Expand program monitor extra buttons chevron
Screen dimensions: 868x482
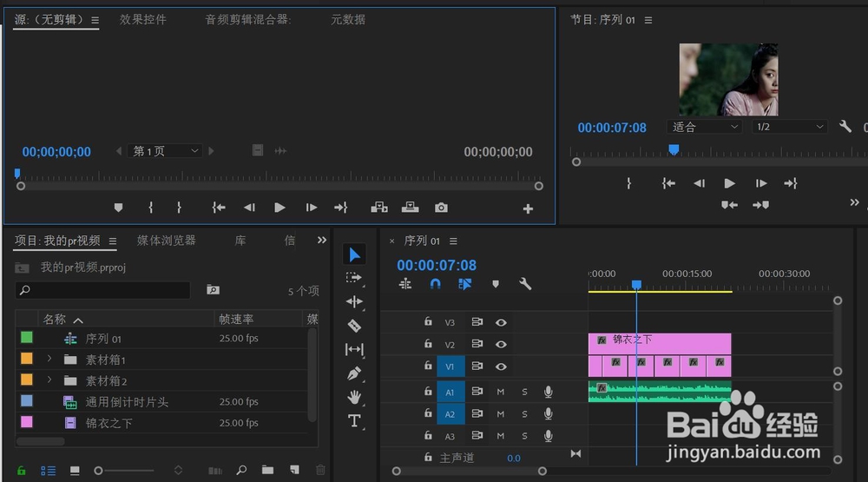click(x=855, y=202)
